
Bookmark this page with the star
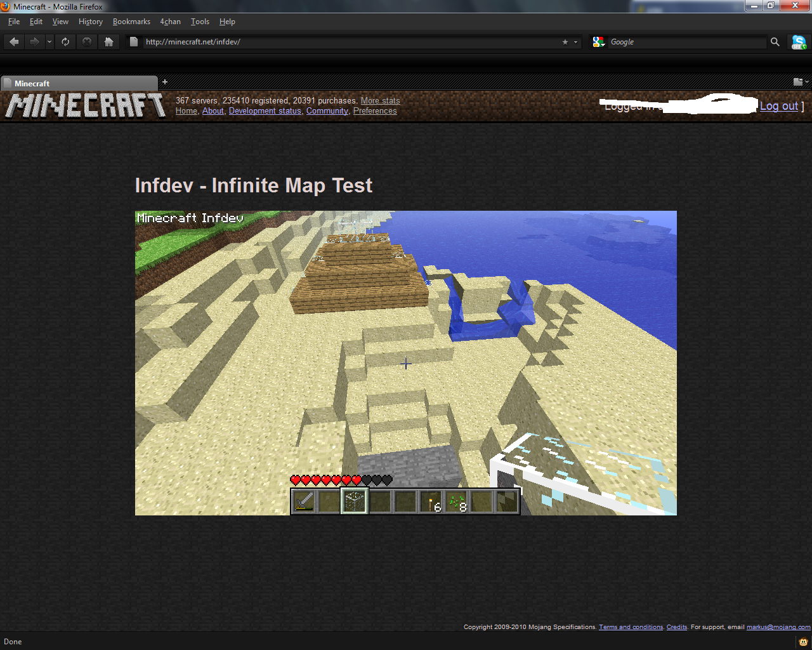(565, 42)
